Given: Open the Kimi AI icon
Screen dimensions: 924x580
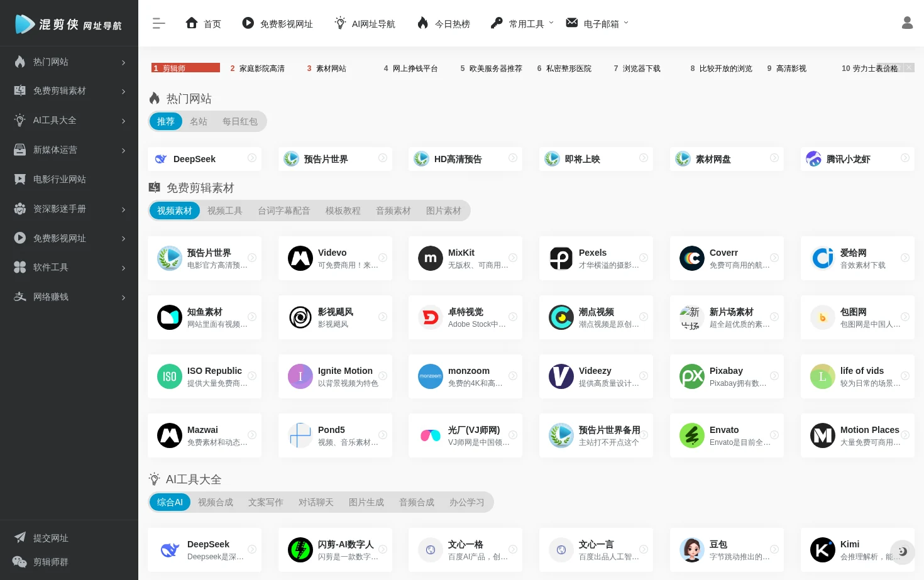Looking at the screenshot, I should (x=823, y=550).
